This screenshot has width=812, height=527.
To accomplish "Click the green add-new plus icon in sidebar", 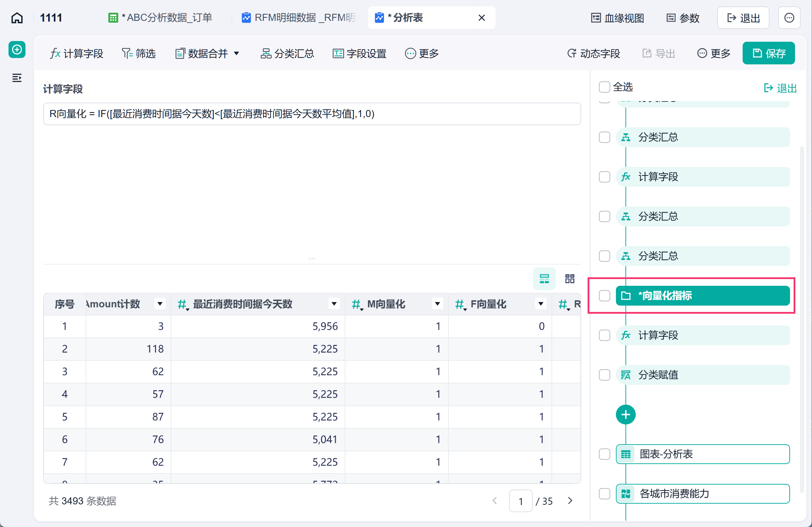I will coord(17,50).
